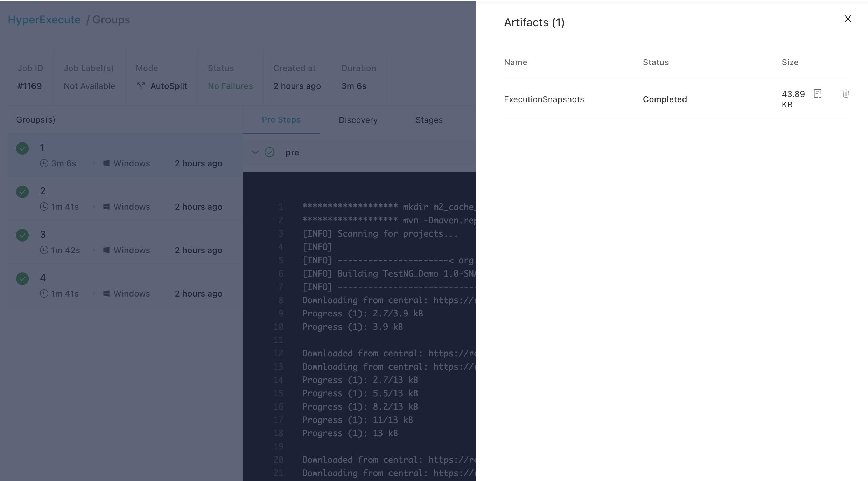Switch to the Discovery tab

[358, 120]
